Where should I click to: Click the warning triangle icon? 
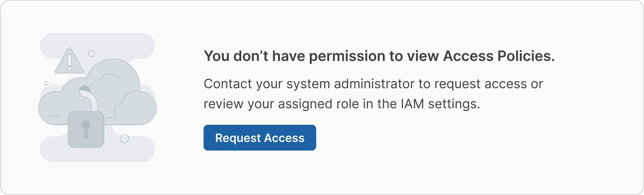coord(69,61)
